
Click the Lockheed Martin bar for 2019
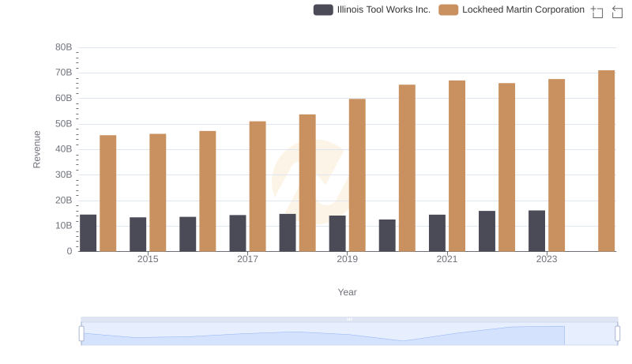[357, 175]
